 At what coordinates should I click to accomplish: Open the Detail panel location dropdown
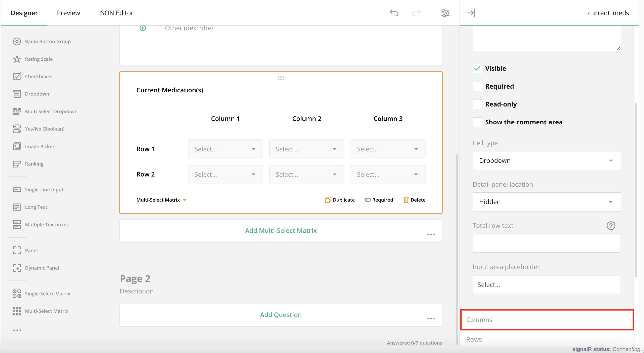546,202
